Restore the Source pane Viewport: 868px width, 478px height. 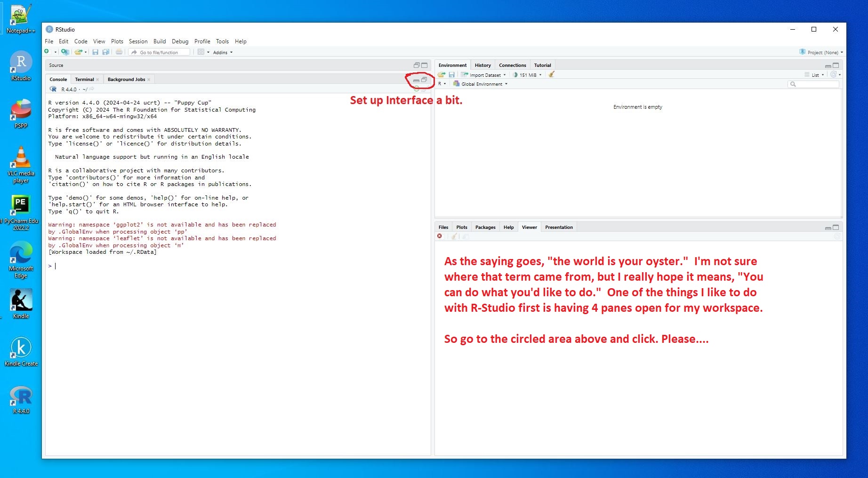point(417,65)
